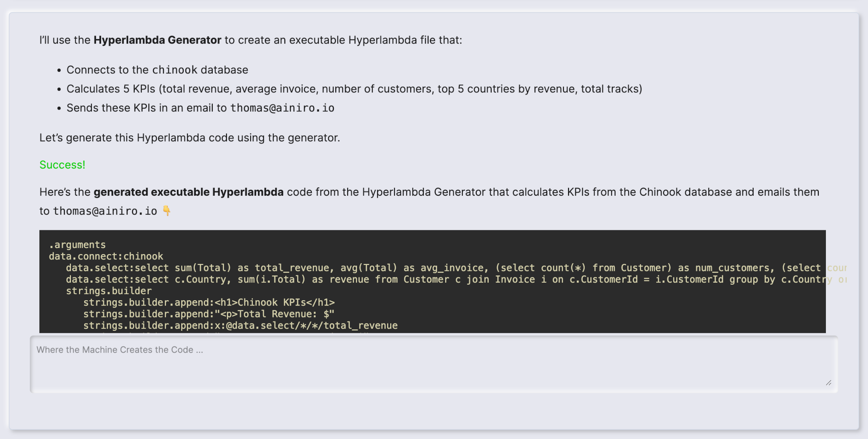Select the dark Hyperlambda code block
868x439 pixels.
tap(434, 280)
